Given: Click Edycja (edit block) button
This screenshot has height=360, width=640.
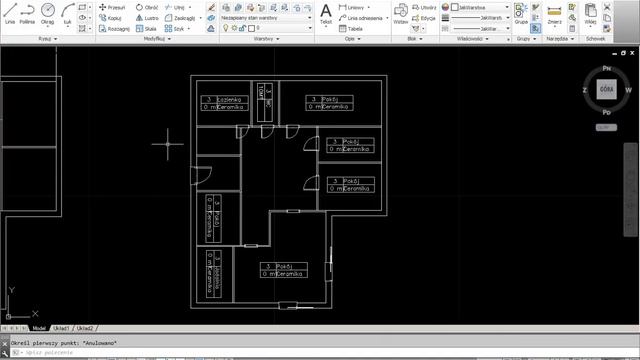Looking at the screenshot, I should [x=424, y=18].
